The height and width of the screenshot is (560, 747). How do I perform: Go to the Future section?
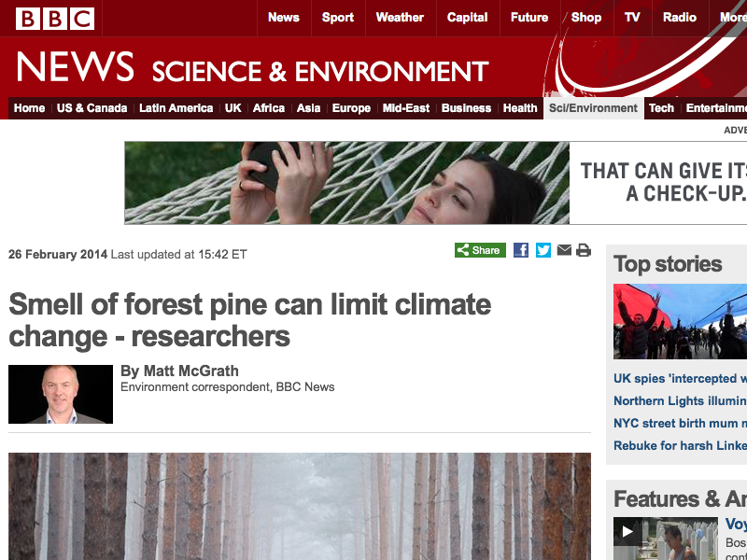(529, 18)
